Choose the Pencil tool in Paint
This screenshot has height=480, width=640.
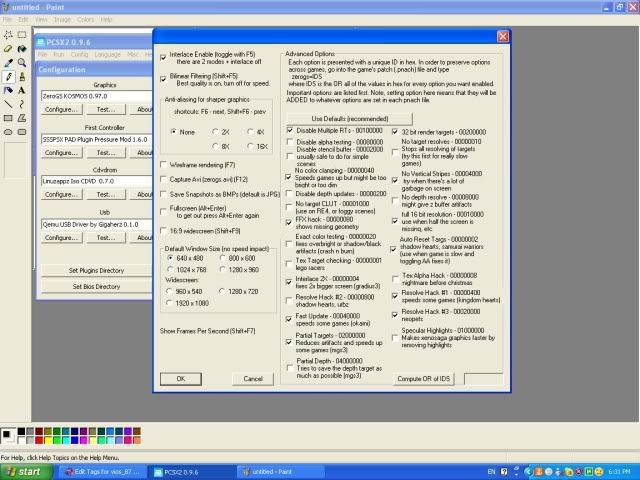[x=8, y=76]
